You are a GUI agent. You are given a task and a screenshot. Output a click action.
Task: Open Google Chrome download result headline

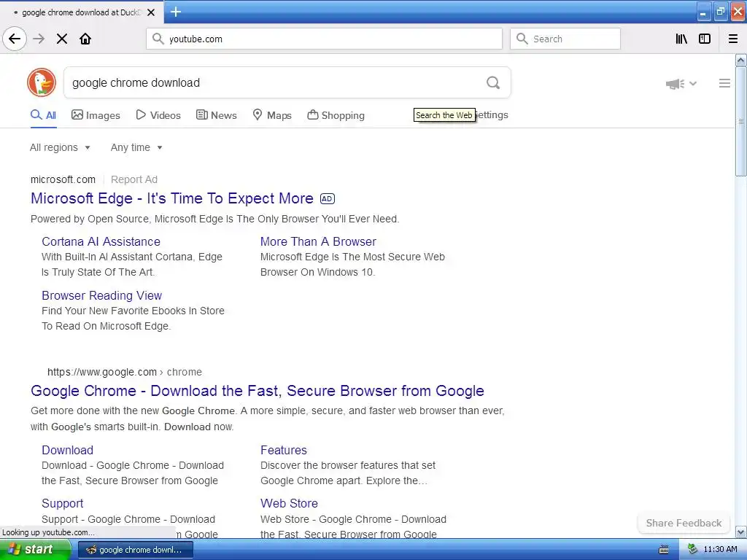click(x=258, y=391)
